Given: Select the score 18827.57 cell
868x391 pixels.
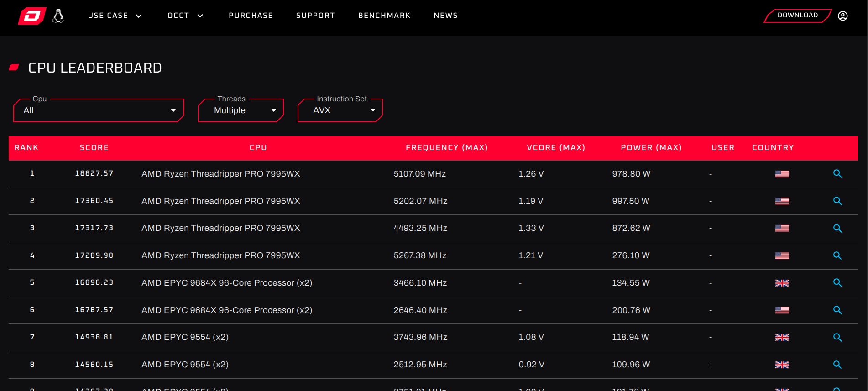Looking at the screenshot, I should pyautogui.click(x=94, y=173).
